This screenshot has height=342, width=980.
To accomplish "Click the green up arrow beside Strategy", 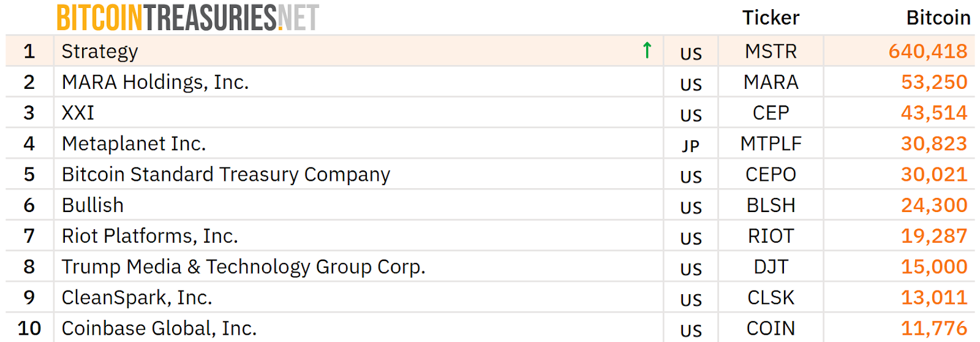I will [647, 50].
